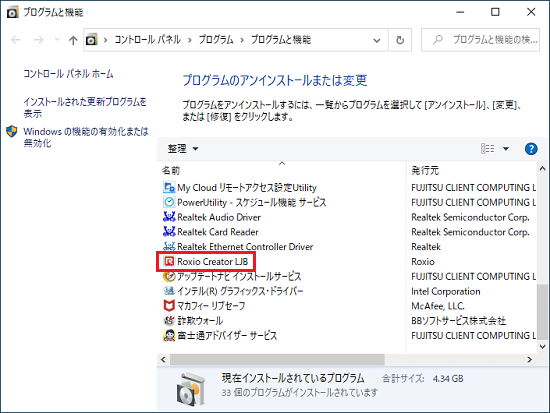Click the installed programs disc icon

pos(191,389)
